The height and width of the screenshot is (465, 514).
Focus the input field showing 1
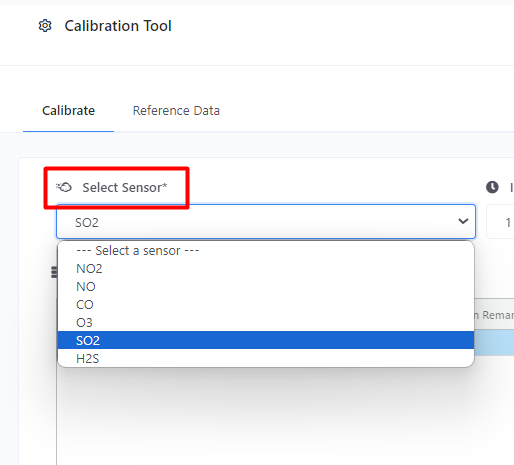pos(500,222)
